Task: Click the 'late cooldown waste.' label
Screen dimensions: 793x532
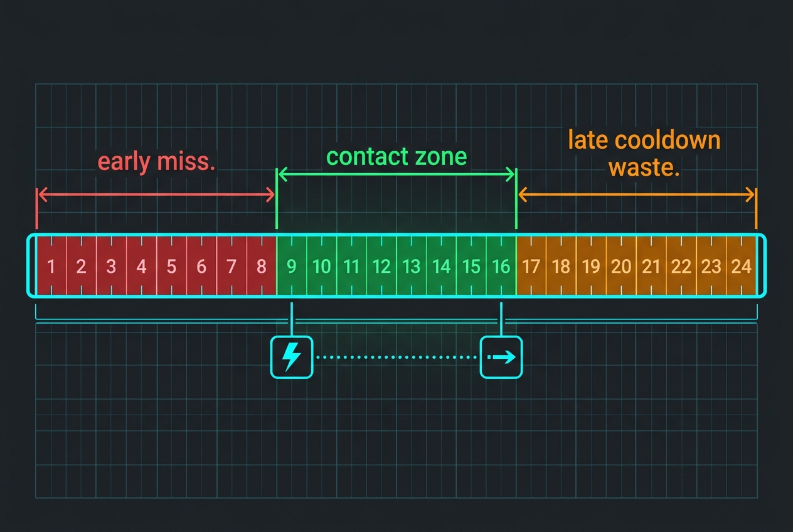Action: click(x=644, y=154)
